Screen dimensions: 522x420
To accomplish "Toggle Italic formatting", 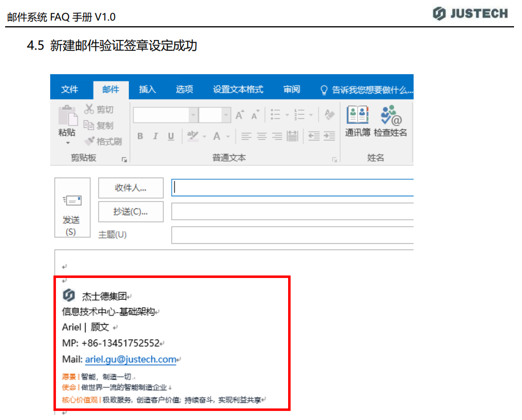I will tap(155, 136).
